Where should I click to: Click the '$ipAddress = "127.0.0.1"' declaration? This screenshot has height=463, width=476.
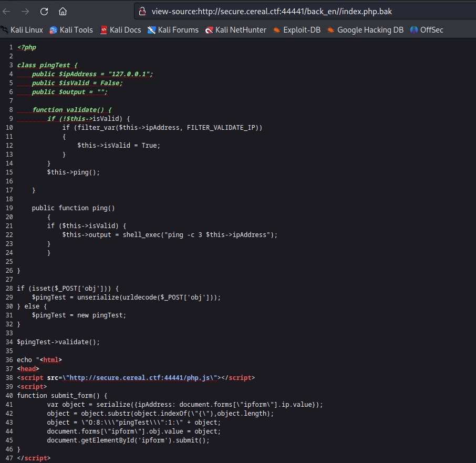[x=105, y=74]
